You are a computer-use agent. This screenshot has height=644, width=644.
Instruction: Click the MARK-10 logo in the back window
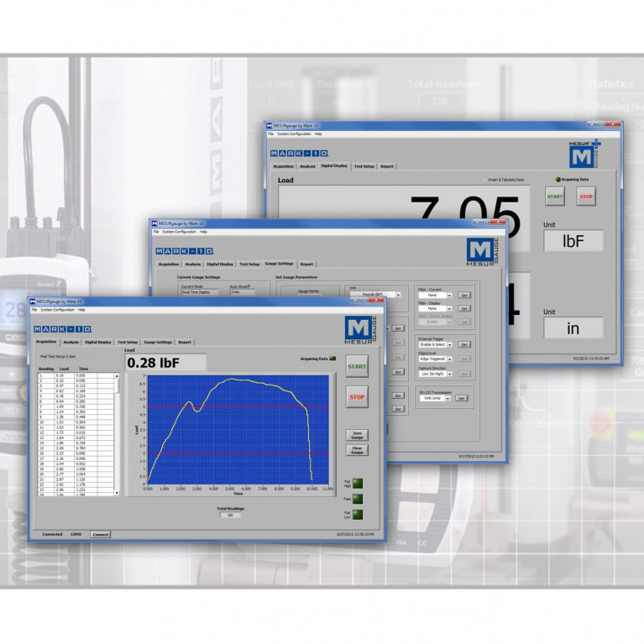tap(299, 153)
